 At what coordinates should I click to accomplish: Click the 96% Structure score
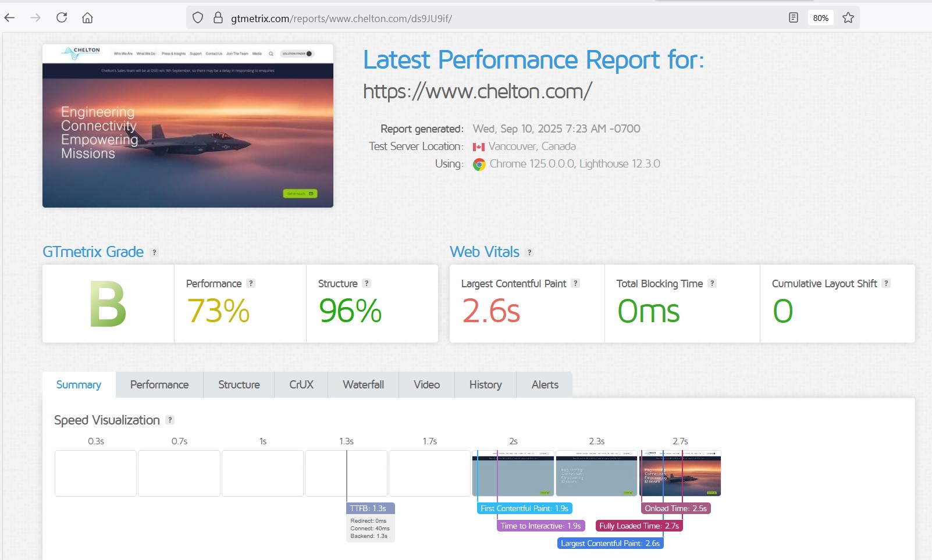click(x=350, y=311)
